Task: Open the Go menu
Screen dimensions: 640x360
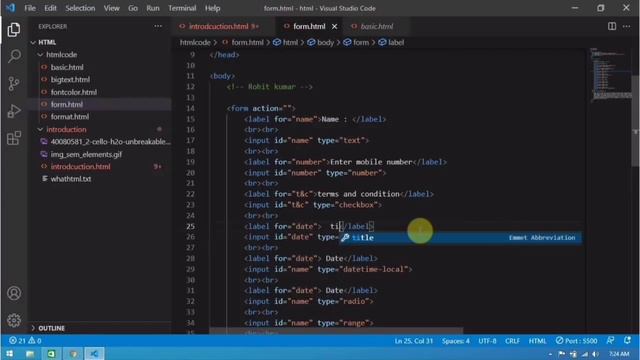Action: [133, 8]
